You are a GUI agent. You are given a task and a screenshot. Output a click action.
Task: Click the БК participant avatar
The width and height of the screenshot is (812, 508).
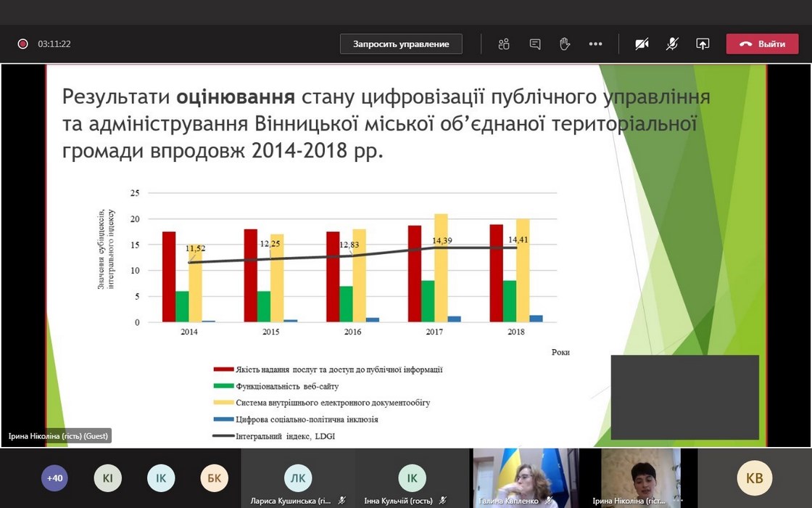pyautogui.click(x=214, y=478)
